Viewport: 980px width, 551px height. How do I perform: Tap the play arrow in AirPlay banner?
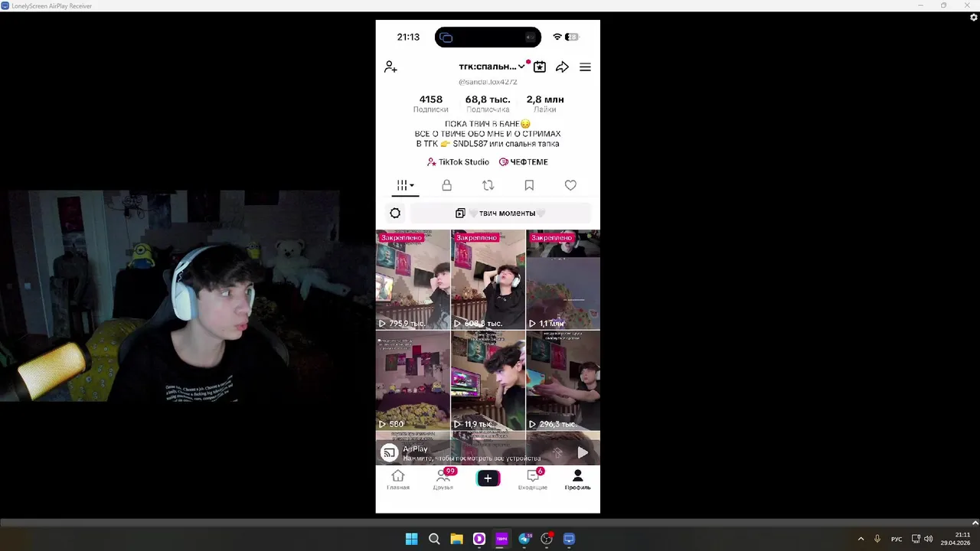coord(583,453)
